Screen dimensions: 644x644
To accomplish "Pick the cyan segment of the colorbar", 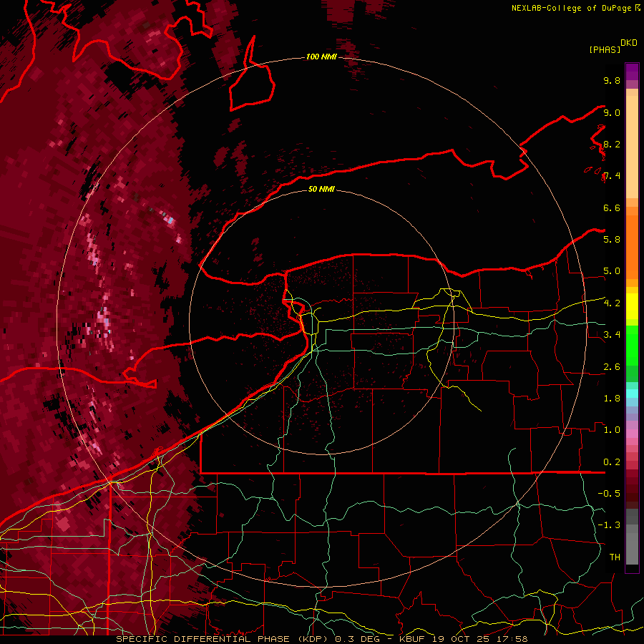I will point(632,394).
